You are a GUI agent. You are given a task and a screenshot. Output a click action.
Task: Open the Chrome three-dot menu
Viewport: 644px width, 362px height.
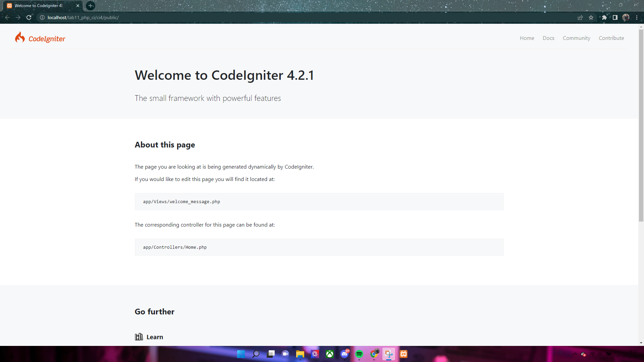coord(637,17)
